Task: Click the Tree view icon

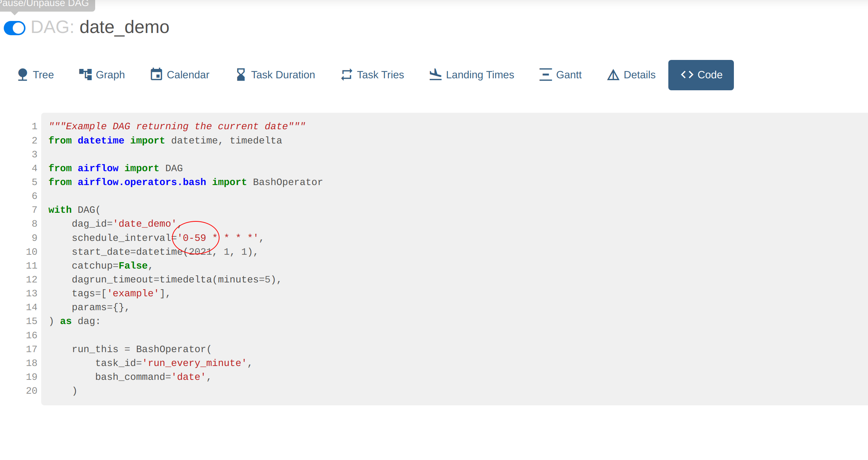Action: (x=22, y=75)
